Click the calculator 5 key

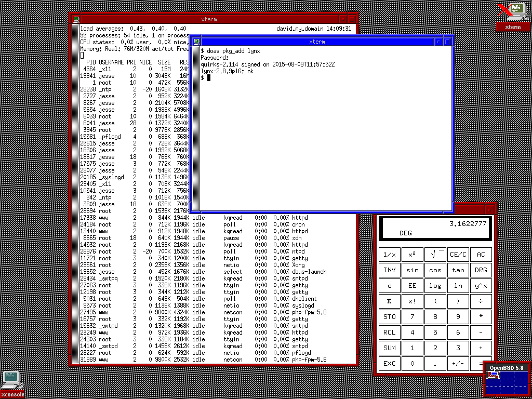pos(435,332)
